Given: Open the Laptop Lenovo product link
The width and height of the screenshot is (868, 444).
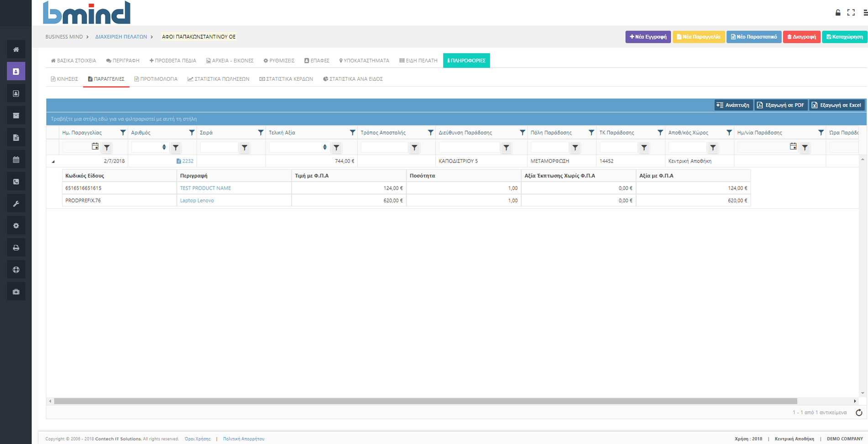Looking at the screenshot, I should click(197, 201).
